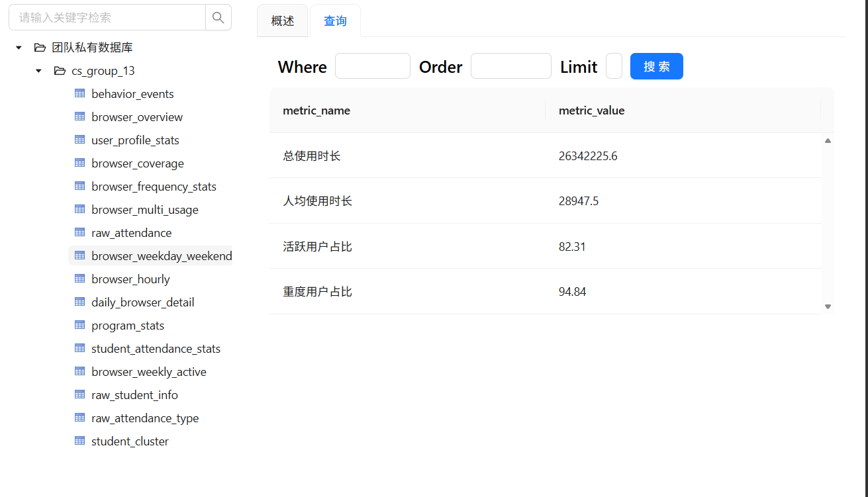Collapse the 团队私有数据库 tree node arrow

point(19,48)
